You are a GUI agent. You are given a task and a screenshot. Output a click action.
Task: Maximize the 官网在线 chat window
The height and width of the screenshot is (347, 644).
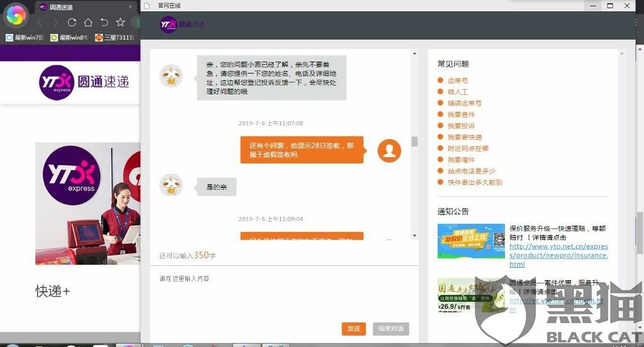point(610,6)
